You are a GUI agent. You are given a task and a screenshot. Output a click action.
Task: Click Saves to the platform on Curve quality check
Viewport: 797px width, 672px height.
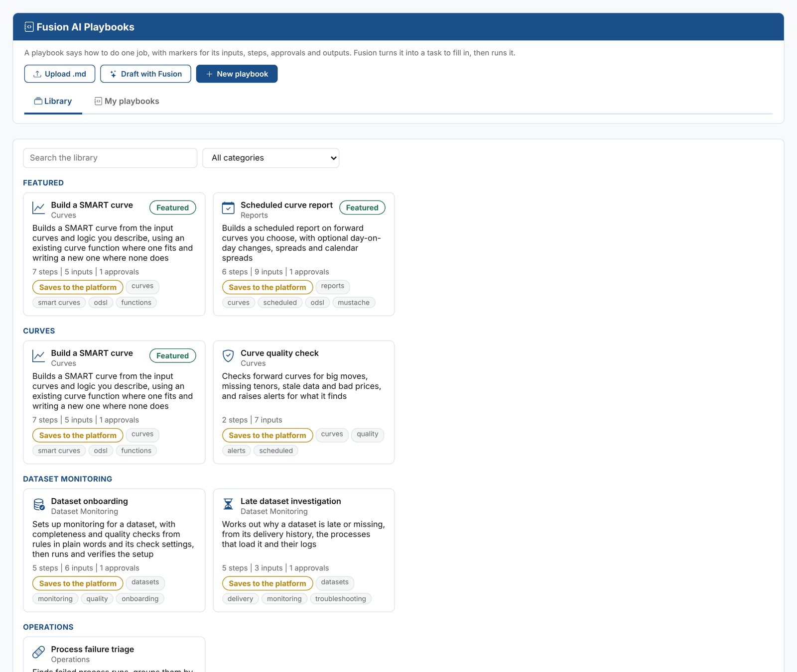point(267,435)
